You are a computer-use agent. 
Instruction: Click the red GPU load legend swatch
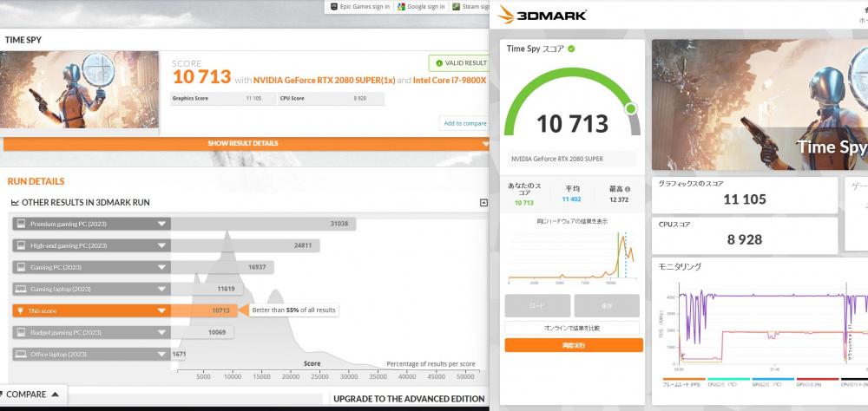[x=817, y=380]
